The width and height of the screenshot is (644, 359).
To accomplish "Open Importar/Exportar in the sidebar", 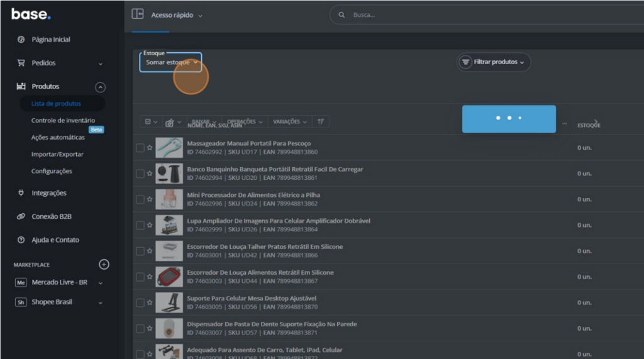I will (x=57, y=154).
